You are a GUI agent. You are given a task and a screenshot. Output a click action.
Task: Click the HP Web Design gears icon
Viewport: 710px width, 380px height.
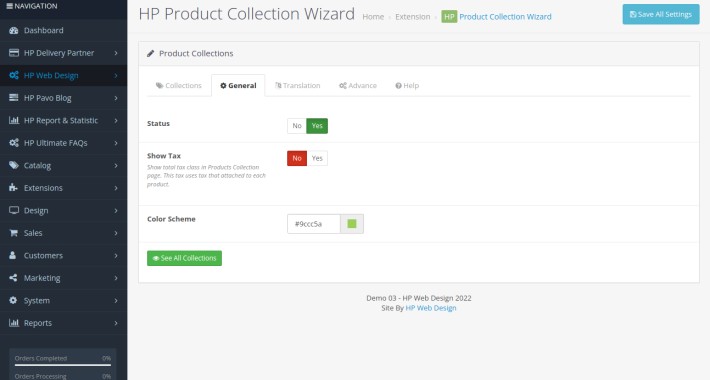(x=14, y=75)
